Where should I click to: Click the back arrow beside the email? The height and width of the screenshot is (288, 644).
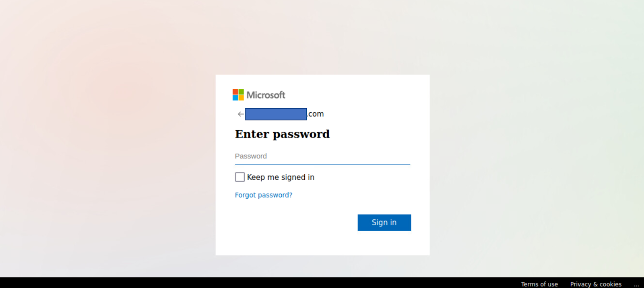241,114
